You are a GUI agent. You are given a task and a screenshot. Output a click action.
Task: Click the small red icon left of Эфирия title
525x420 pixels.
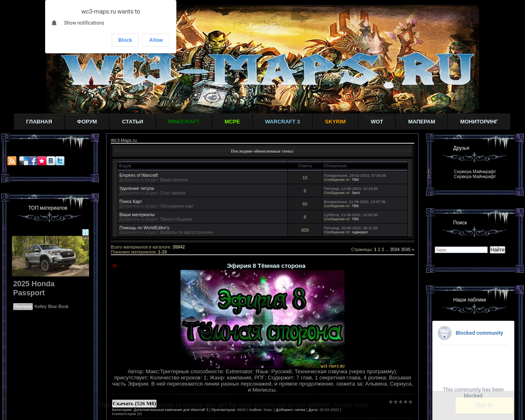(x=115, y=266)
